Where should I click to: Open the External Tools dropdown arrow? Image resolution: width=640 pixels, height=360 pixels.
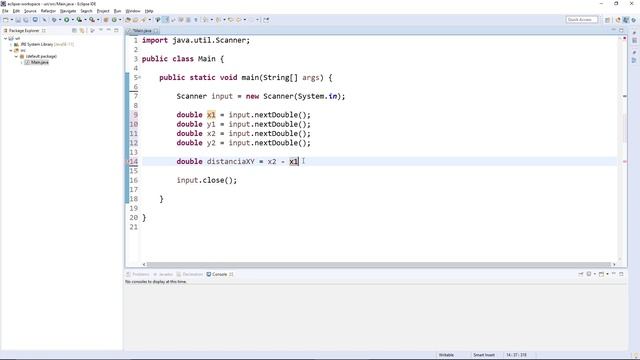coord(98,20)
